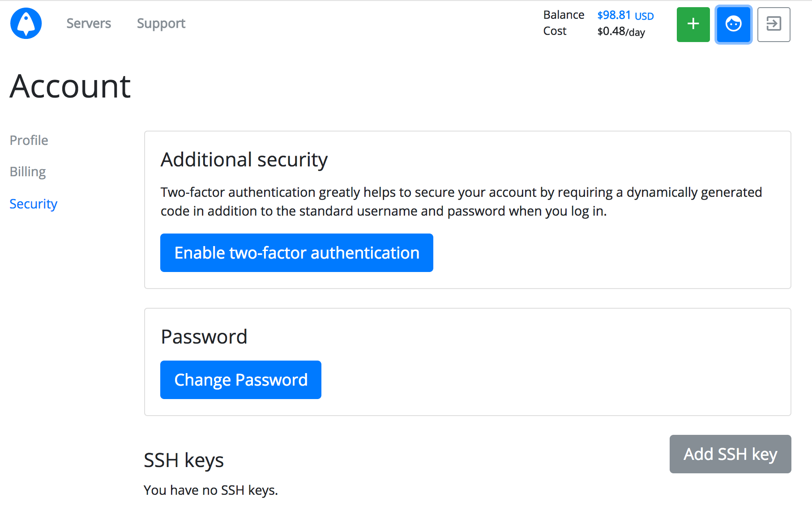Image resolution: width=812 pixels, height=510 pixels.
Task: Open the account face avatar icon
Action: (x=733, y=25)
